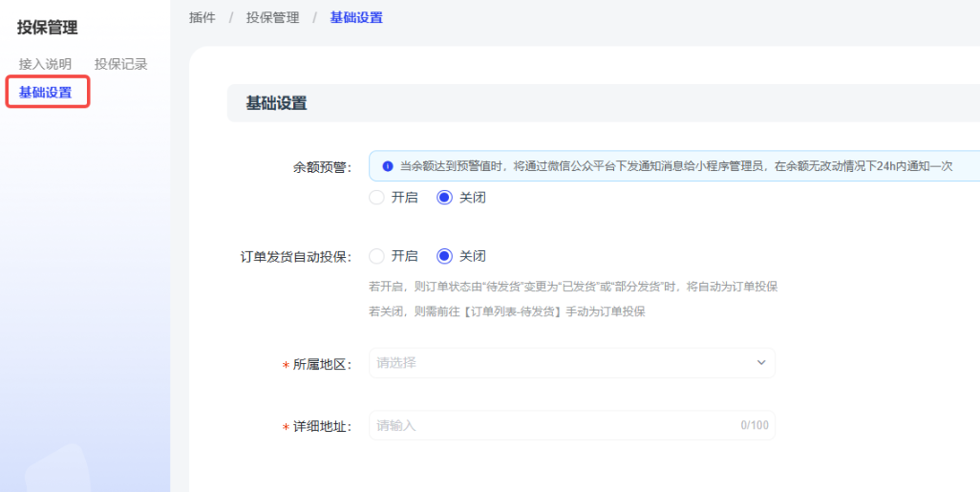Switch to the 接入说明 tab
This screenshot has width=980, height=492.
pyautogui.click(x=45, y=64)
